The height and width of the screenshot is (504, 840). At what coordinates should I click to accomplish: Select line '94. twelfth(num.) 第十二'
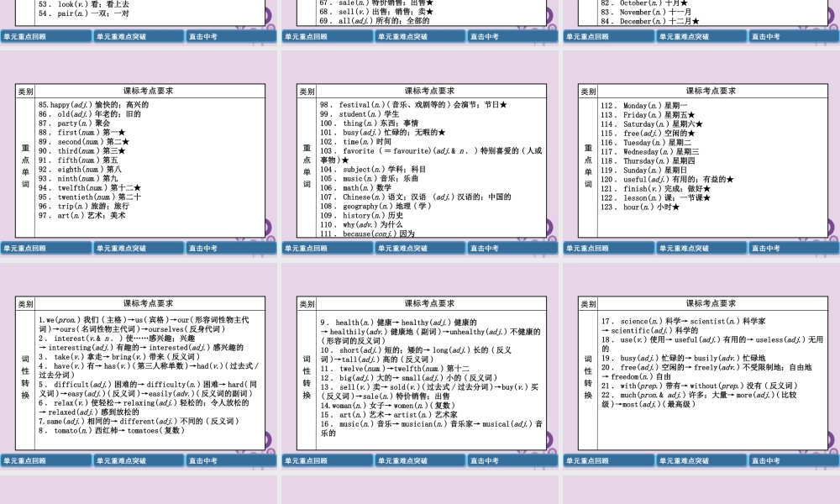pos(90,188)
